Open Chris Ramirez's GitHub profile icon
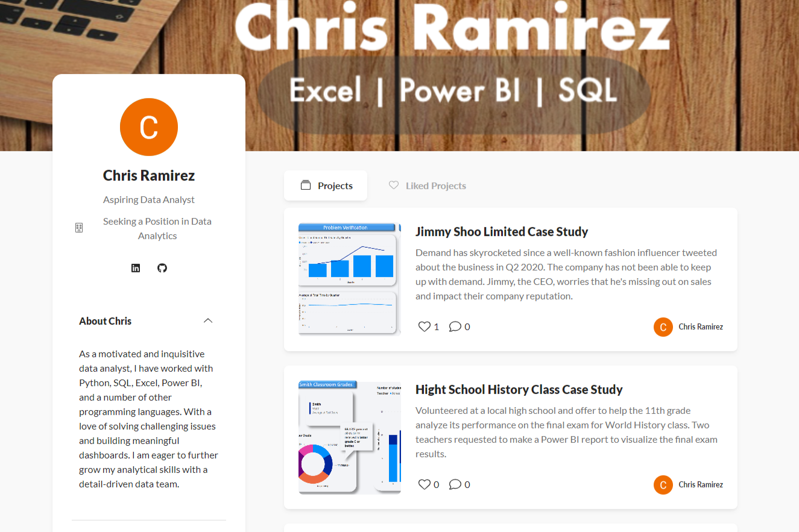 pos(162,268)
